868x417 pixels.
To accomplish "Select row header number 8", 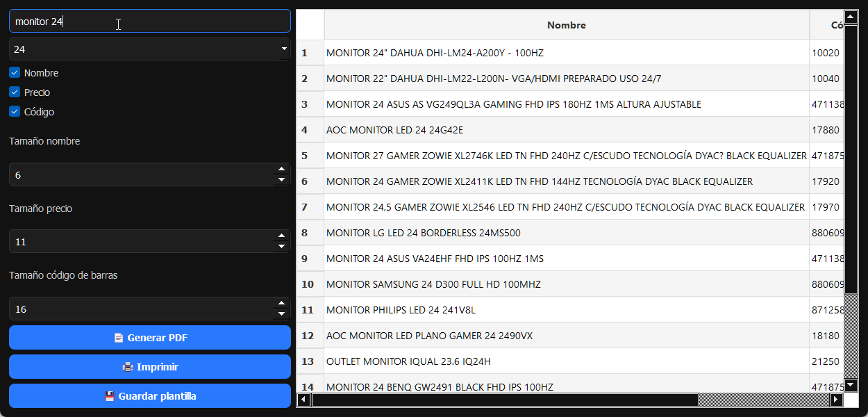I will click(310, 233).
